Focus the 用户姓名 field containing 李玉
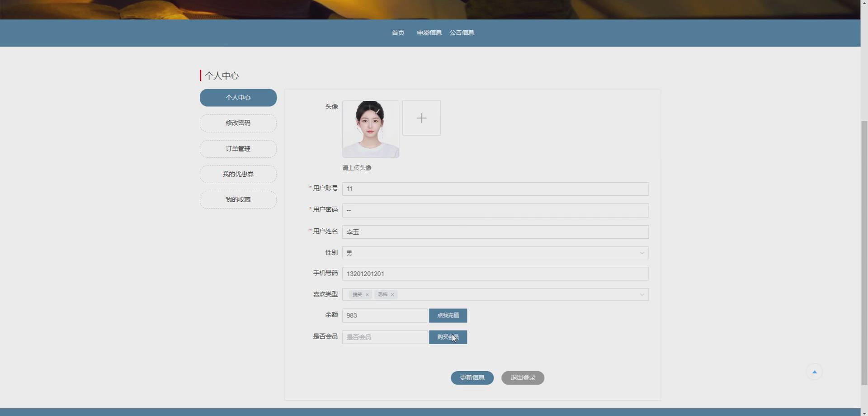The image size is (868, 416). point(495,232)
